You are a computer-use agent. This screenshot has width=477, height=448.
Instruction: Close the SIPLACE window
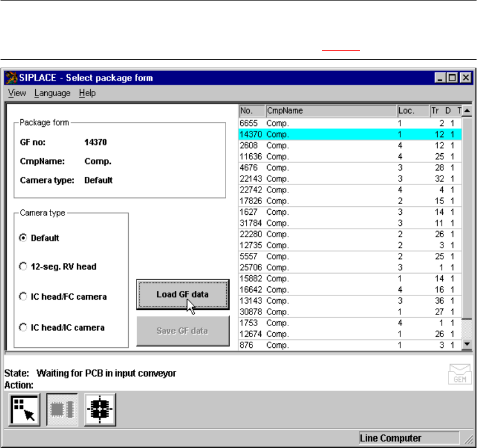(x=466, y=78)
